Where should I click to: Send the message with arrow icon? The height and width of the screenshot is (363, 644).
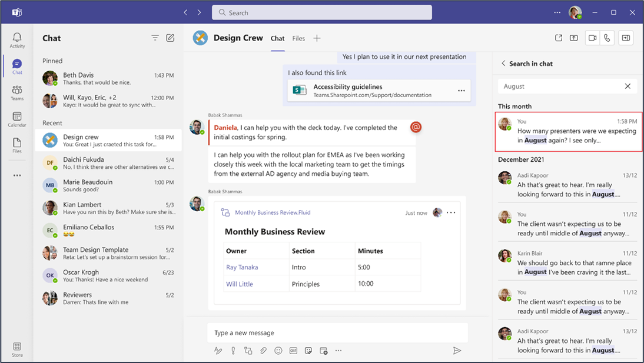click(x=457, y=350)
